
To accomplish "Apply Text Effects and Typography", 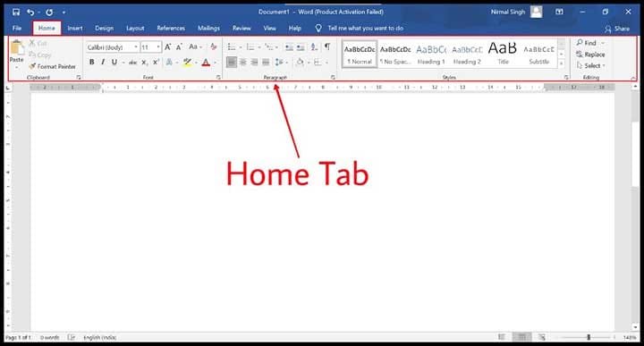I will pos(169,62).
